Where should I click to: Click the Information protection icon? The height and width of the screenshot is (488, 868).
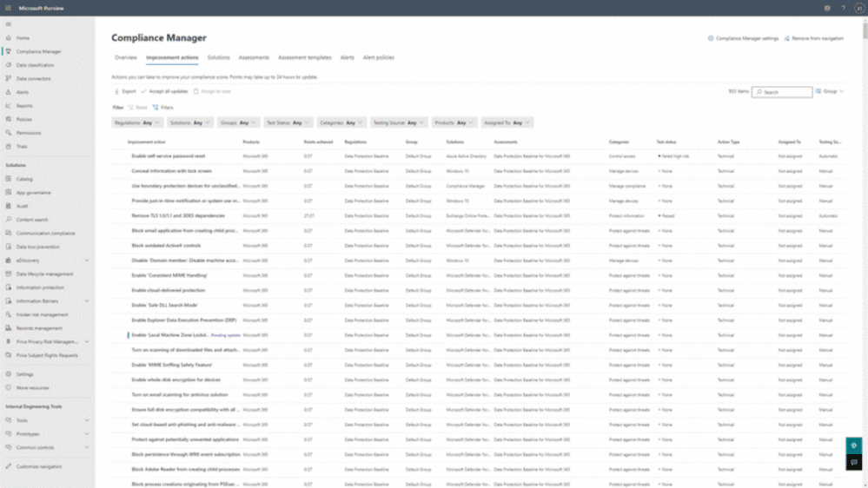click(x=9, y=287)
